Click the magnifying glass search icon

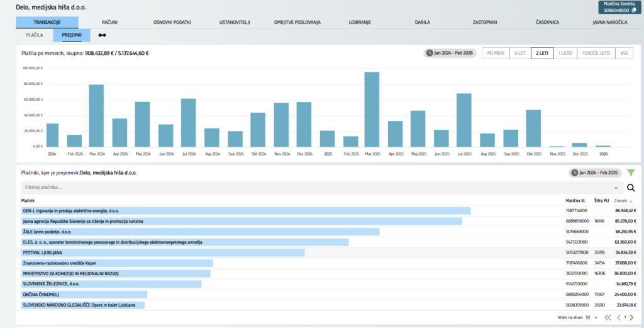pyautogui.click(x=631, y=188)
